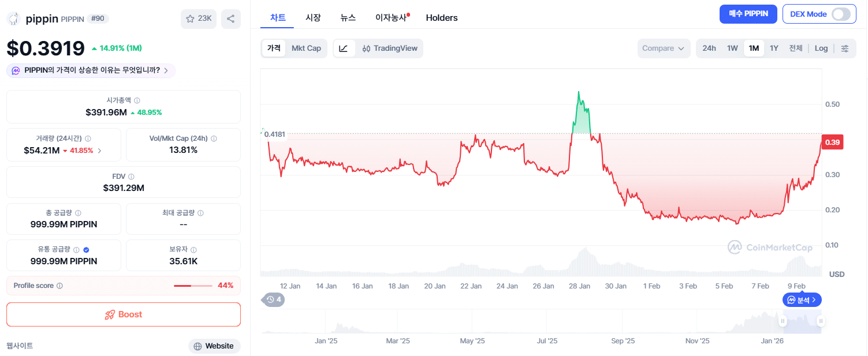Toggle the DEX Mode switch
Viewport: 868px width, 356px height.
pos(841,14)
